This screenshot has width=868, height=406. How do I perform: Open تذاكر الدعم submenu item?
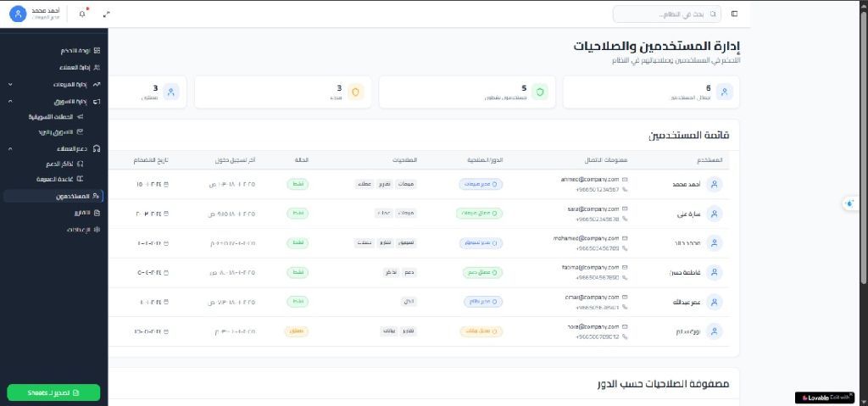[x=63, y=164]
